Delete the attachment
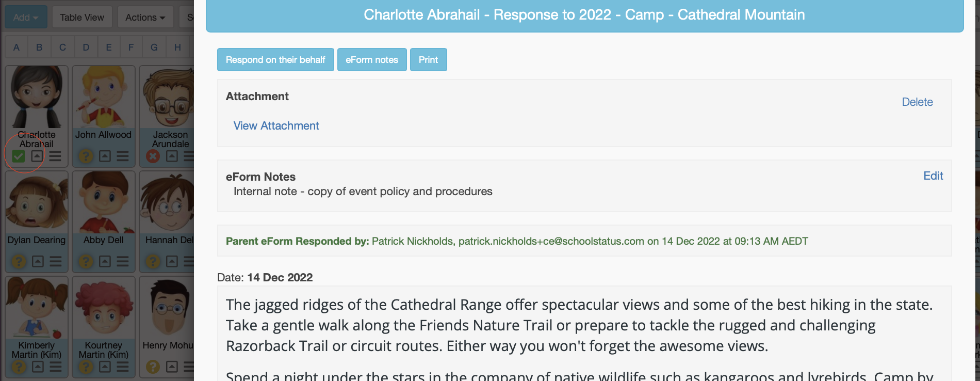The image size is (980, 381). point(917,102)
